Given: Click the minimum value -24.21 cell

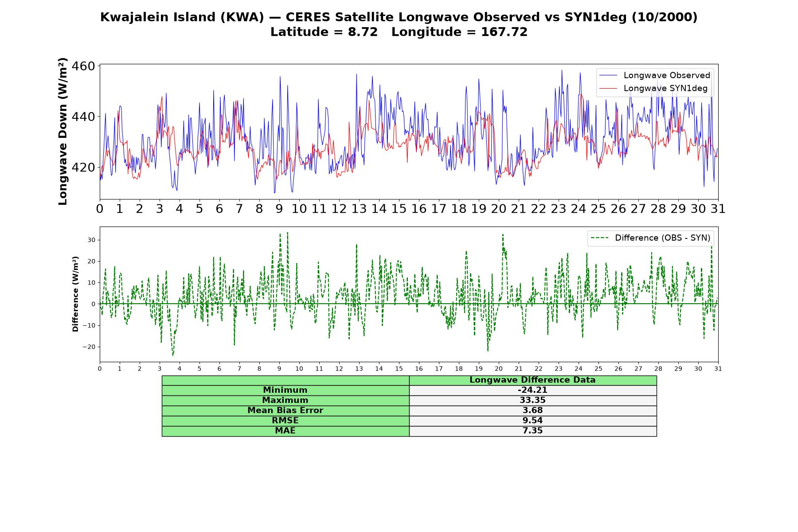Looking at the screenshot, I should tap(532, 390).
